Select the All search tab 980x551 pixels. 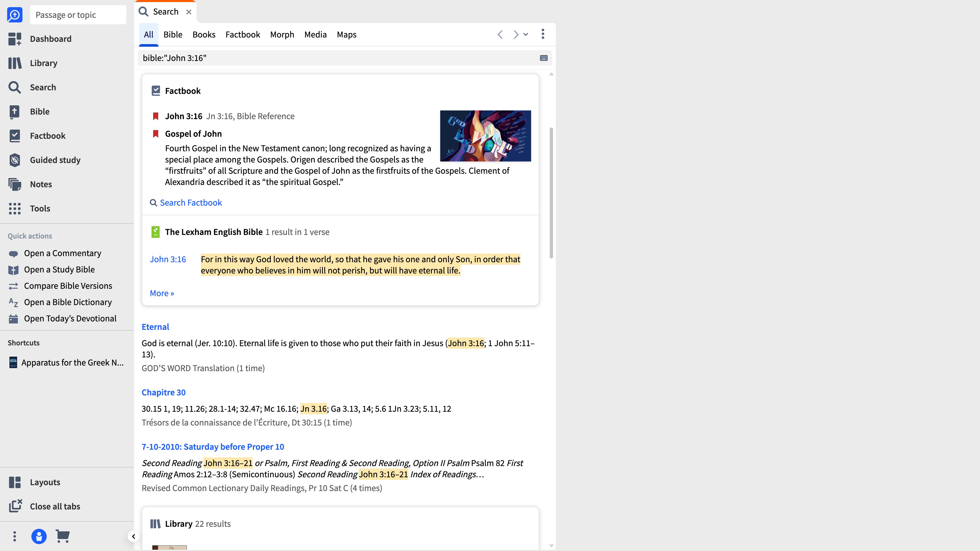pyautogui.click(x=148, y=35)
